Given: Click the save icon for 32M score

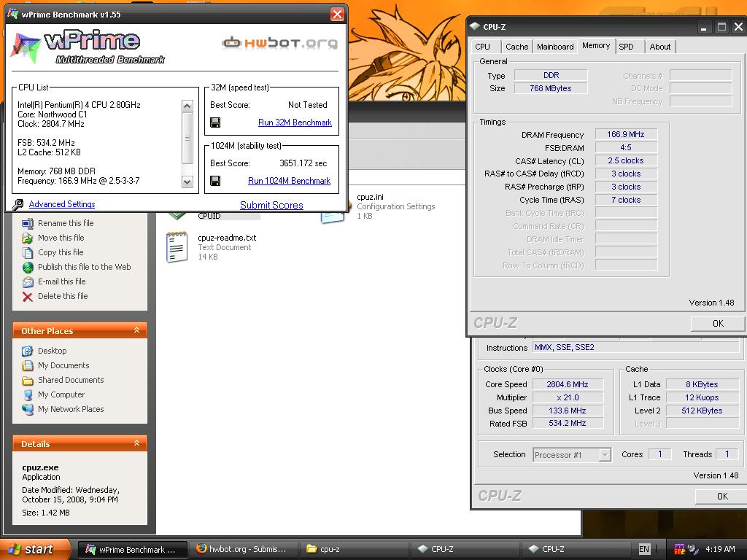Looking at the screenshot, I should (215, 122).
